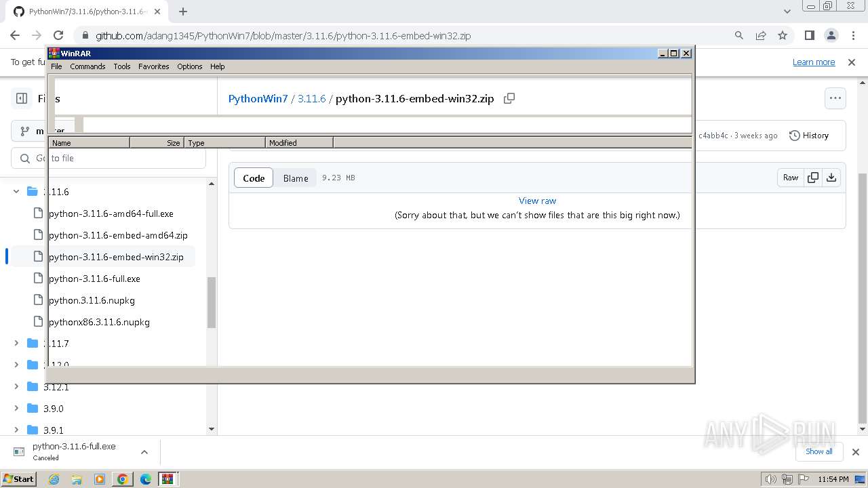
Task: Open the WinRAR Help menu
Action: [x=218, y=66]
